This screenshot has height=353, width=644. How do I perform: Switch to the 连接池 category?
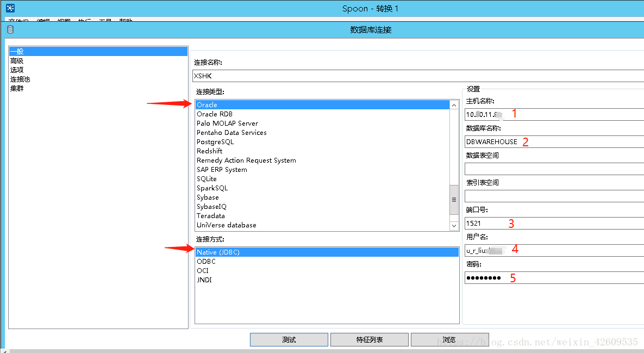pyautogui.click(x=20, y=79)
